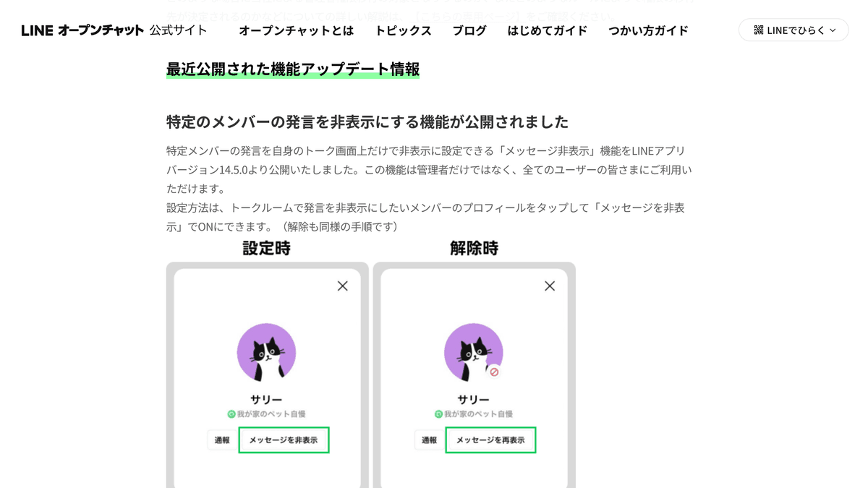Open the オープンチャットとは menu item
Viewport: 868px width, 488px height.
pyautogui.click(x=297, y=30)
